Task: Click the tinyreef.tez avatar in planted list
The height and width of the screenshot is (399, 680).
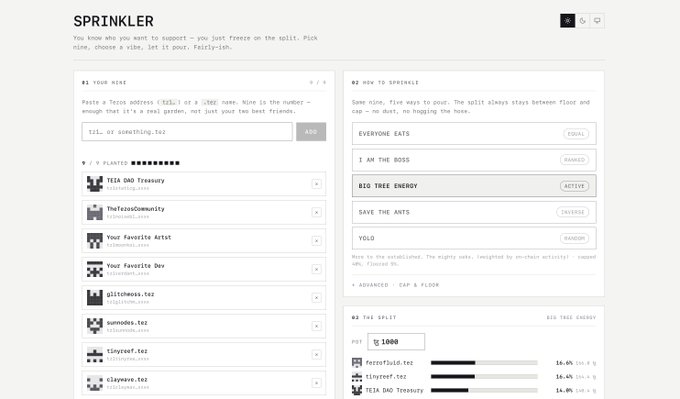Action: pyautogui.click(x=95, y=354)
